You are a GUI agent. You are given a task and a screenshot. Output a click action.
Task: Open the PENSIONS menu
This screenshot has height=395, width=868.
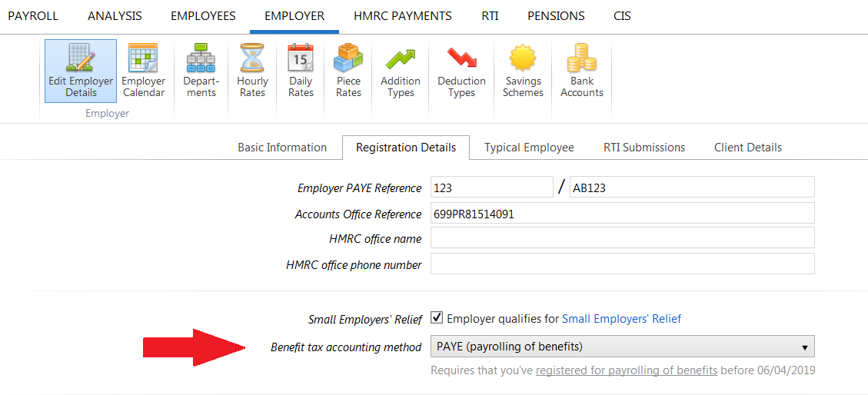point(557,16)
